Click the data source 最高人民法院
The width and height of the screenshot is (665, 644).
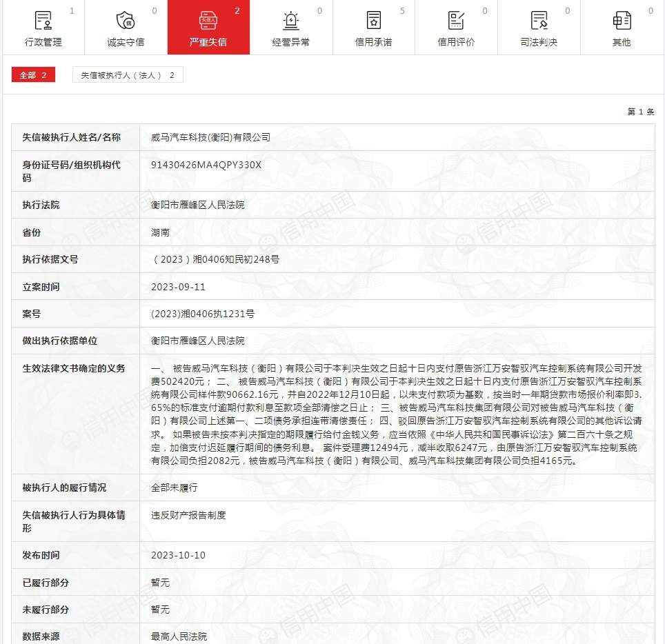(179, 636)
